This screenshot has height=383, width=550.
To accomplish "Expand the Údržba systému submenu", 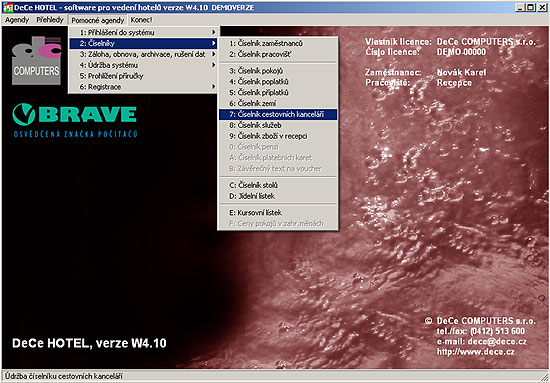I will 143,65.
